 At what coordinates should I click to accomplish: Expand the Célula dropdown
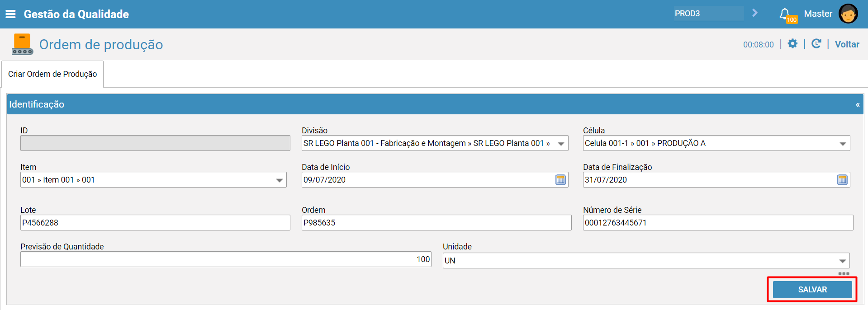pos(843,144)
